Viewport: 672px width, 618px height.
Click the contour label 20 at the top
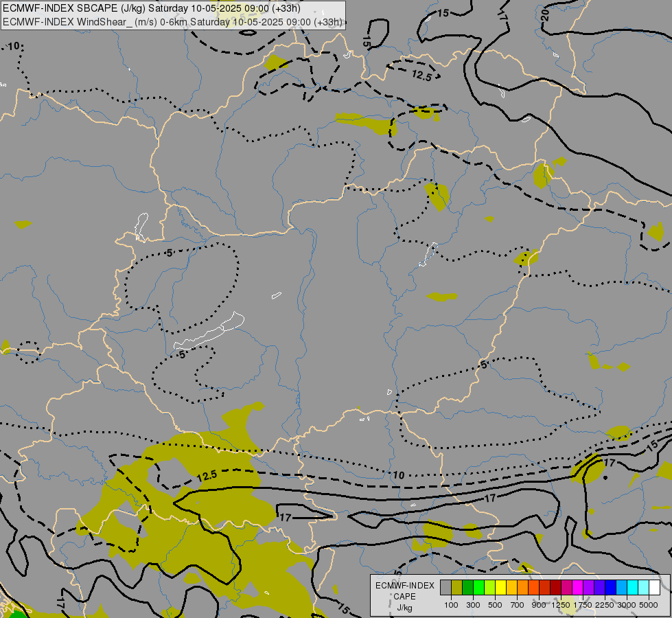coord(545,15)
